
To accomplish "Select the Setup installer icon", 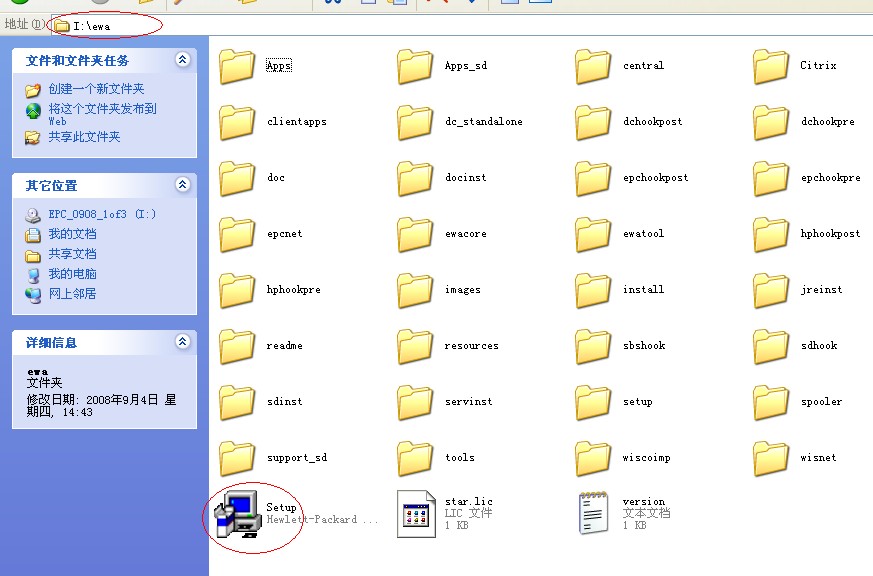I will tap(237, 512).
